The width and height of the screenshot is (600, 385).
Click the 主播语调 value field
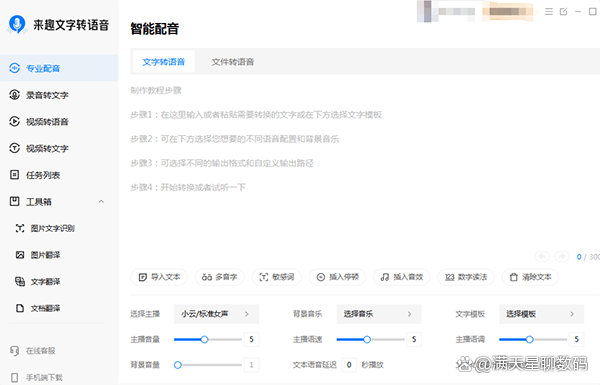tap(576, 339)
